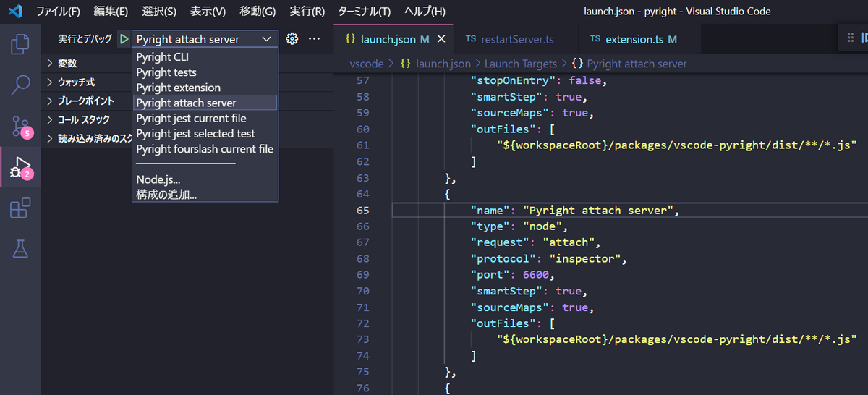Click the VS Code logo icon
This screenshot has height=395, width=868.
pos(15,12)
